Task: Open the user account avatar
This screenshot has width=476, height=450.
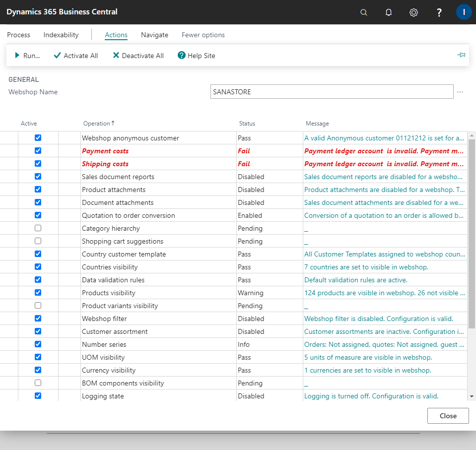Action: point(464,12)
